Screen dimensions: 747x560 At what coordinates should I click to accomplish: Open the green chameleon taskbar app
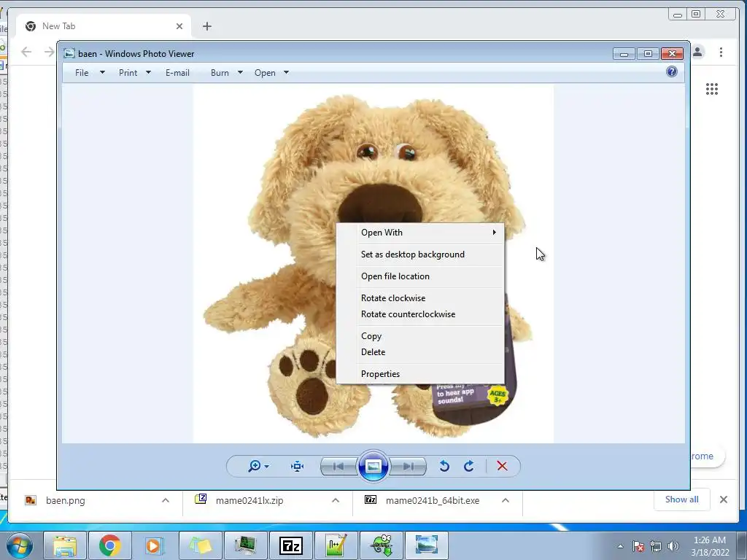click(x=381, y=545)
